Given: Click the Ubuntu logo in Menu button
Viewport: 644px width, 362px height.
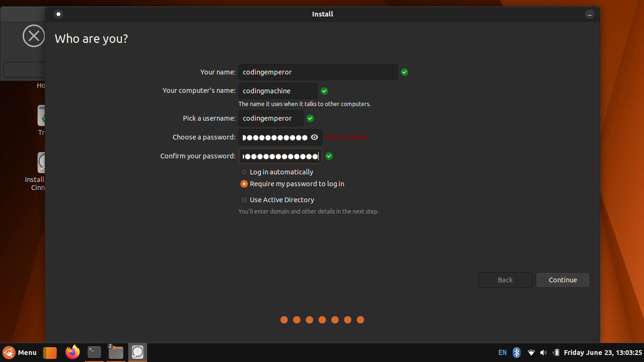Looking at the screenshot, I should tap(9, 353).
